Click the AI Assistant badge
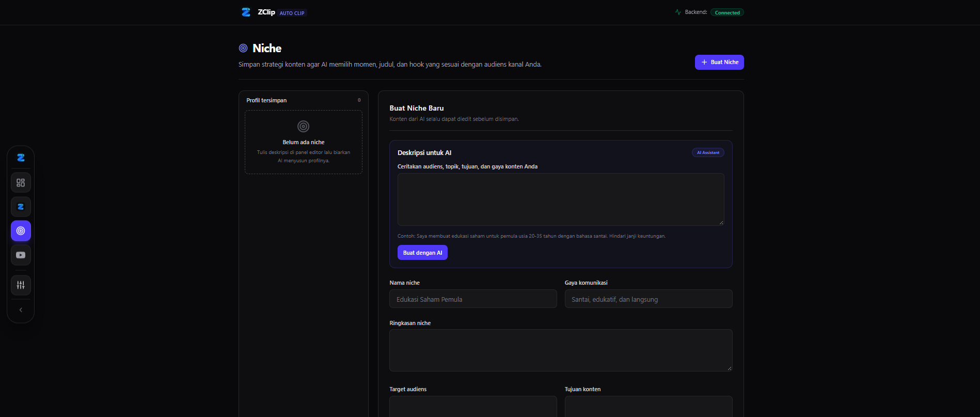 pyautogui.click(x=708, y=152)
